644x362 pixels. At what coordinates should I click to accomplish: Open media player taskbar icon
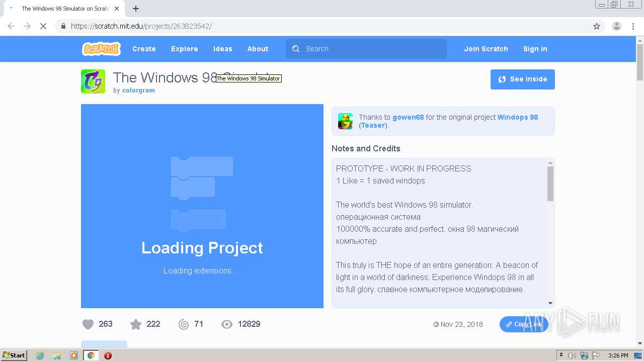tap(74, 355)
